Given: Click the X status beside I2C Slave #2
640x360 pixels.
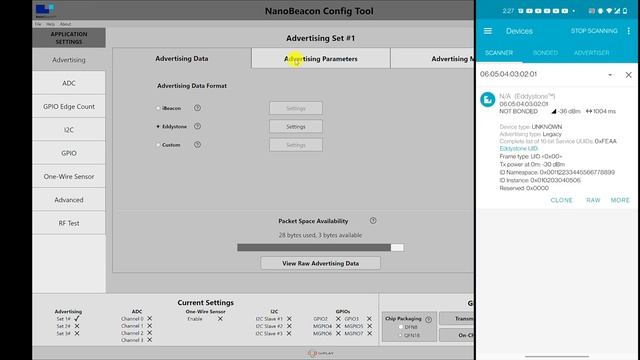Looking at the screenshot, I should coord(289,326).
